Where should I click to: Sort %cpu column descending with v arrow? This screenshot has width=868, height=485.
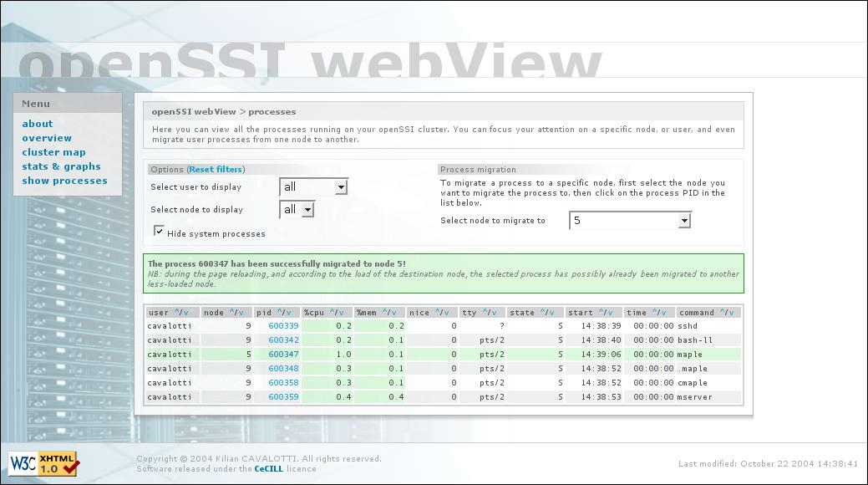click(341, 313)
